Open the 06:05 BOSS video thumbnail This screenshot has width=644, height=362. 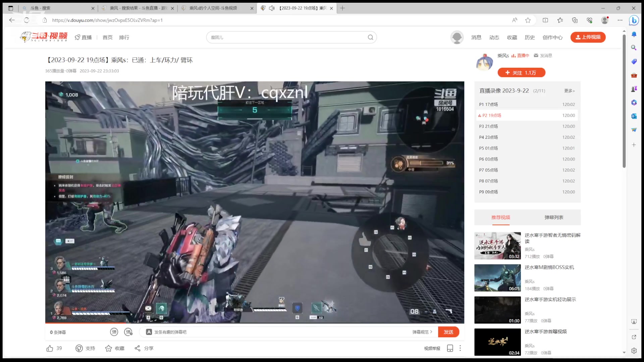[497, 278]
